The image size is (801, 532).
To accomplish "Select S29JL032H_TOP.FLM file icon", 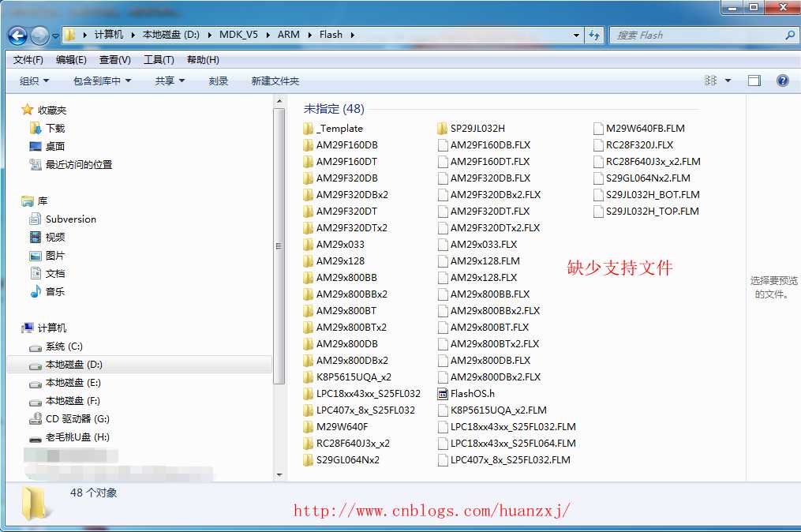I will point(598,211).
